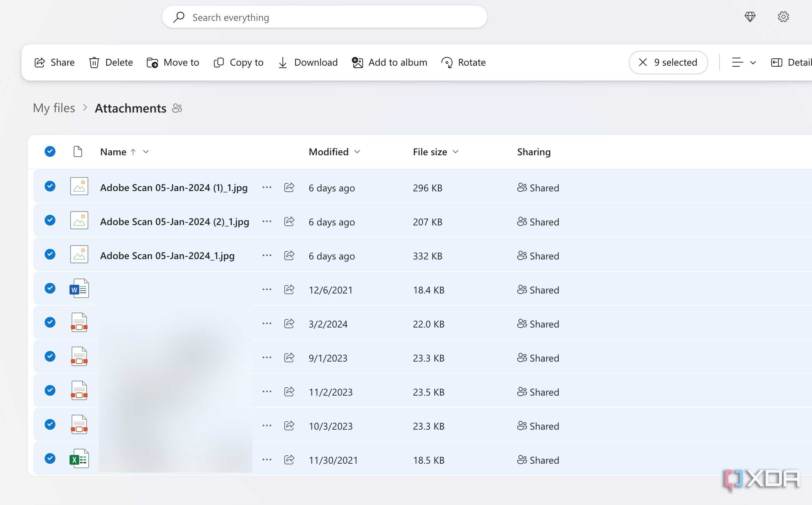This screenshot has height=505, width=812.
Task: Click share icon on the 3/2/2024 row
Action: (x=289, y=324)
